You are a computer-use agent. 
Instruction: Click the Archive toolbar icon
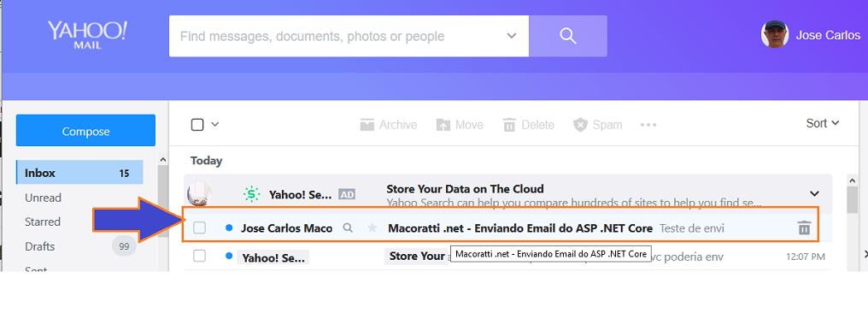coord(367,125)
